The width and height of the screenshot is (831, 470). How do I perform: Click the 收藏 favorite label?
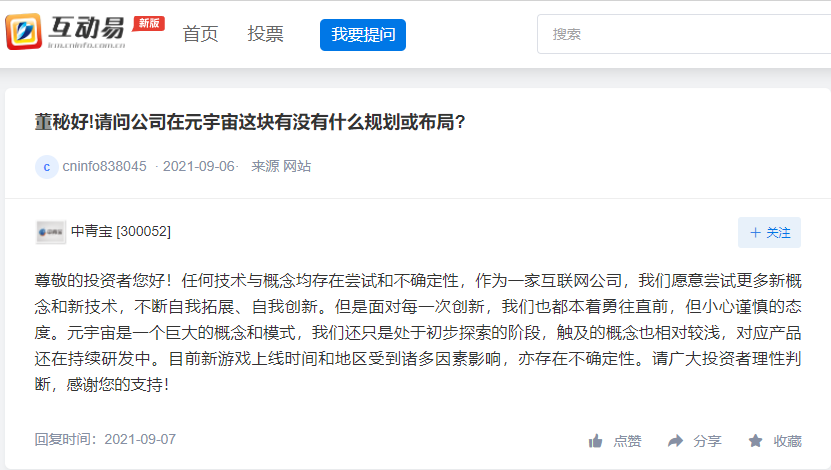click(787, 441)
